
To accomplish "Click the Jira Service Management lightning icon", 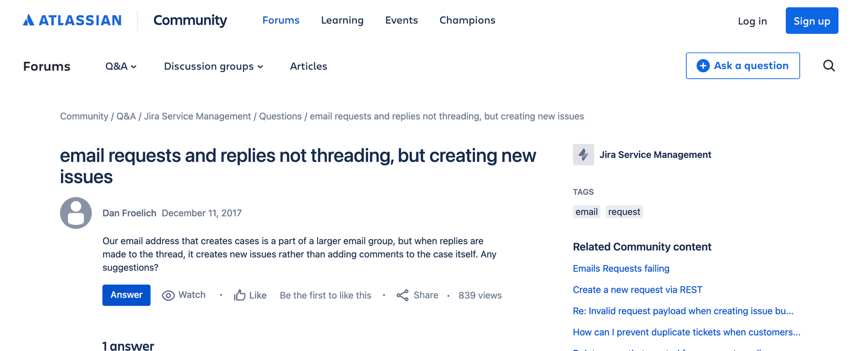I will click(583, 155).
